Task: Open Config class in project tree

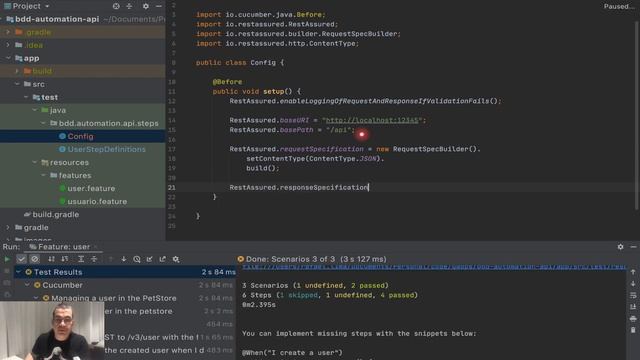Action: (x=80, y=136)
